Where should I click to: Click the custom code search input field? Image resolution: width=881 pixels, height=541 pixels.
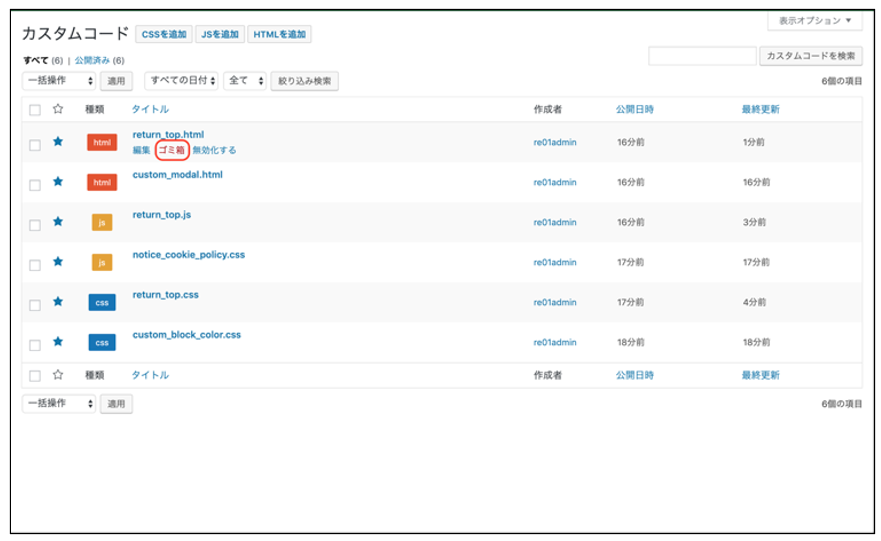coord(702,56)
